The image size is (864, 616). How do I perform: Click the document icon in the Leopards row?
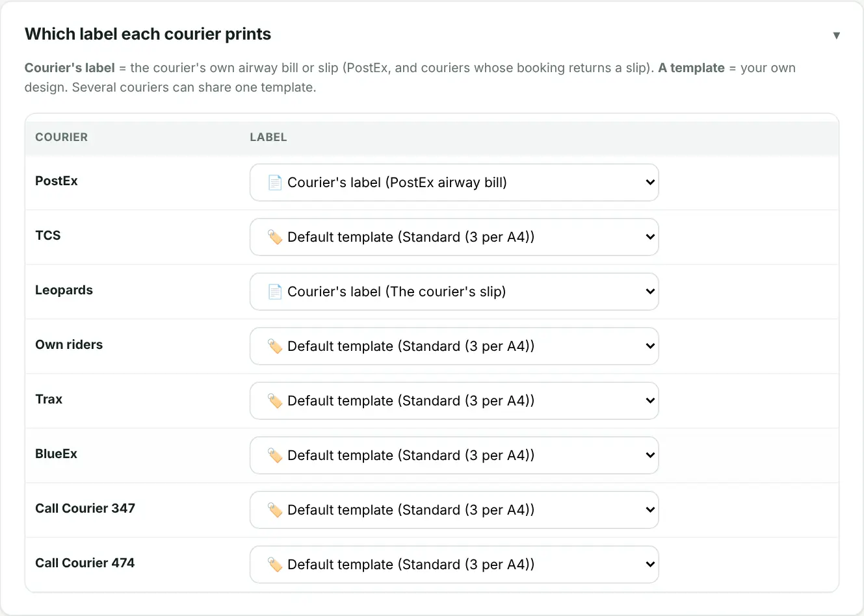coord(275,292)
